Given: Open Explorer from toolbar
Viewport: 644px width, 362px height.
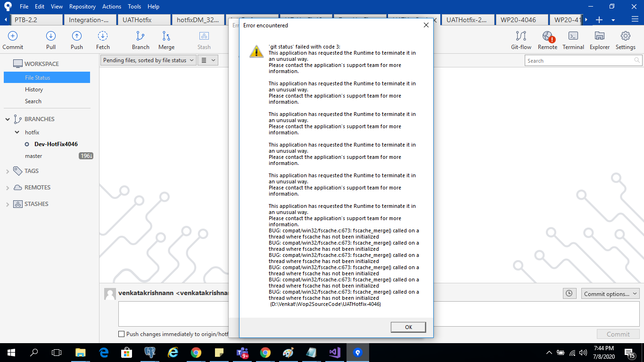Looking at the screenshot, I should pyautogui.click(x=600, y=40).
